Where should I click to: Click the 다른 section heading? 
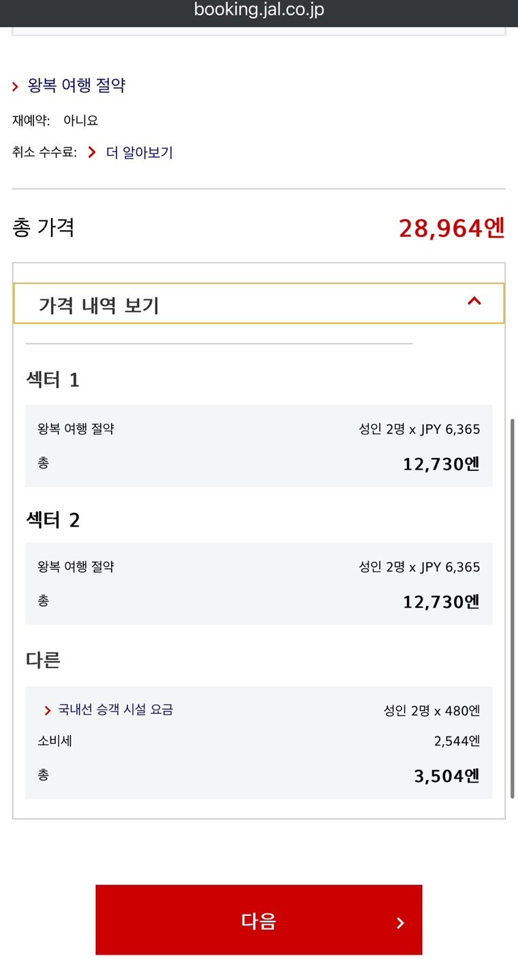[43, 659]
